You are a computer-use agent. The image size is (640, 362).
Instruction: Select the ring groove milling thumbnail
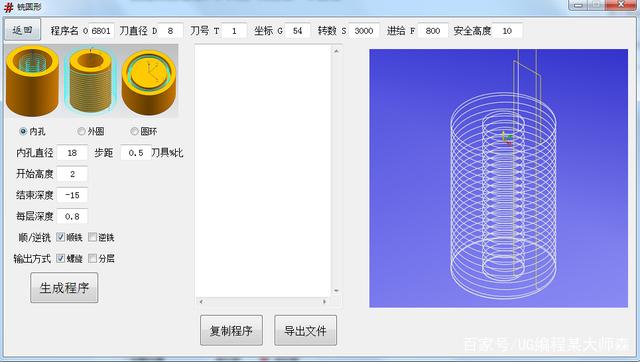tap(149, 82)
